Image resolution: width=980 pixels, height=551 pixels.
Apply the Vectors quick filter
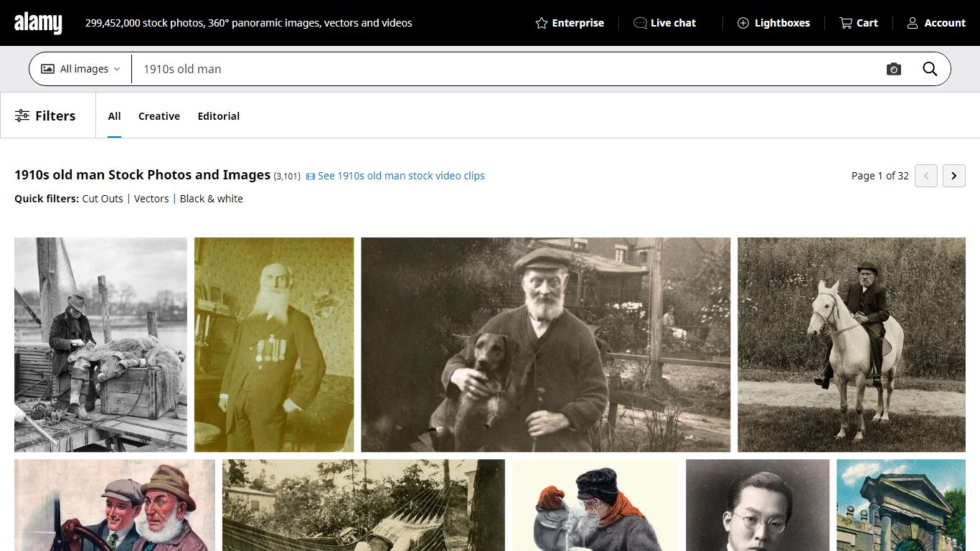(x=151, y=199)
